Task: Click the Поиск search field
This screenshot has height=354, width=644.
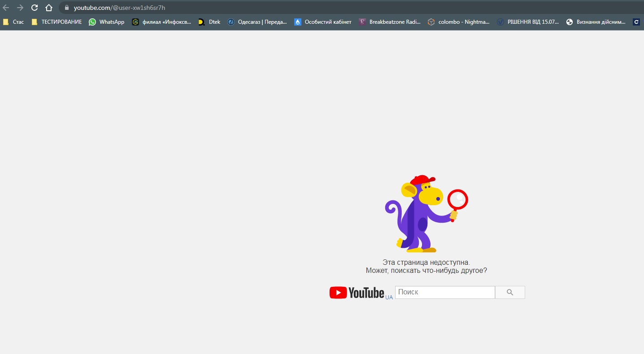Action: tap(444, 292)
